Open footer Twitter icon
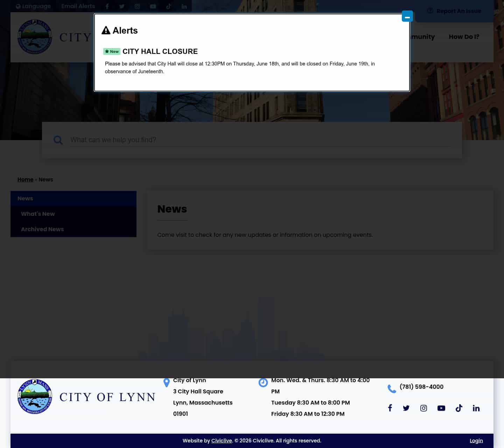Screen dimensions: 504x448 click(406, 408)
